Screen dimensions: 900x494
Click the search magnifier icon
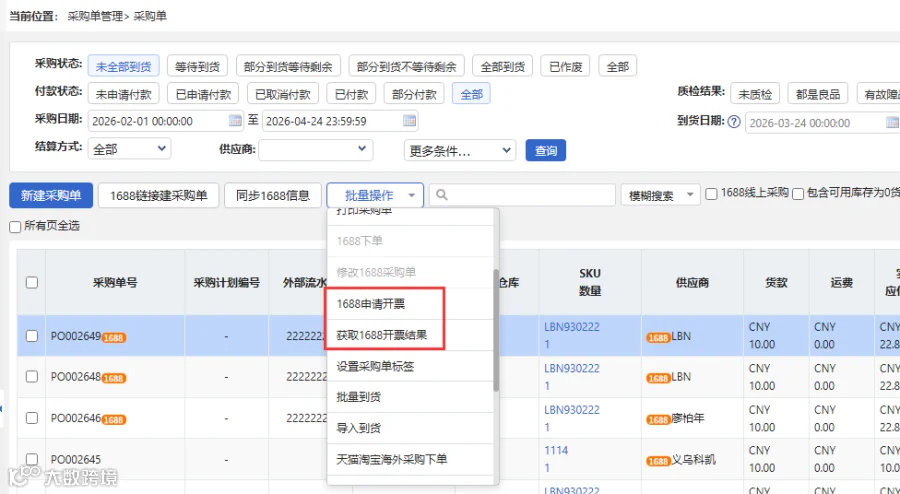click(x=441, y=195)
